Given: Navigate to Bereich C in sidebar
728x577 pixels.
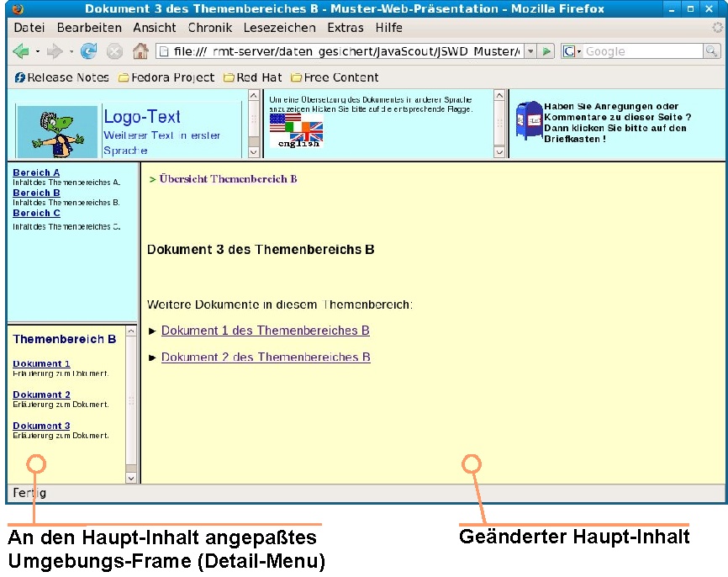Looking at the screenshot, I should click(x=36, y=213).
